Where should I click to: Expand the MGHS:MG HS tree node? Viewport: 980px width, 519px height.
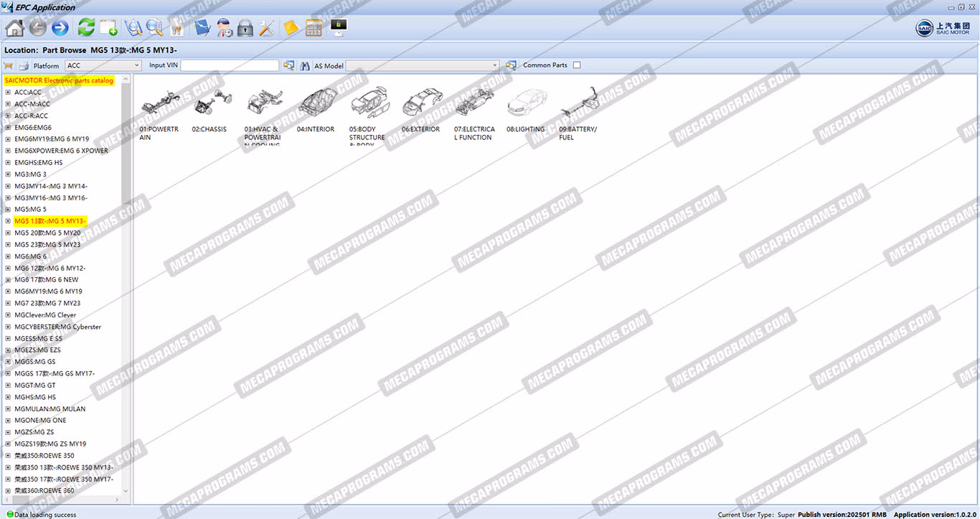(8, 397)
